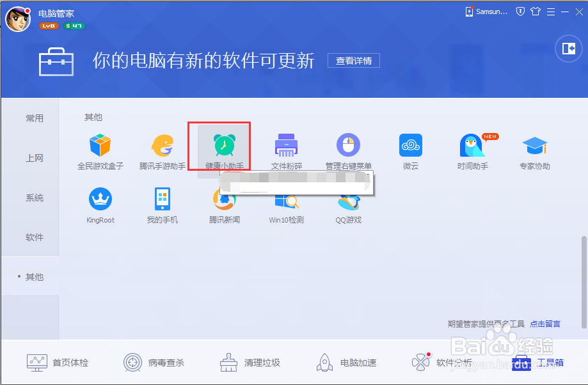Start a 病毒查杀 virus scan

pyautogui.click(x=154, y=362)
